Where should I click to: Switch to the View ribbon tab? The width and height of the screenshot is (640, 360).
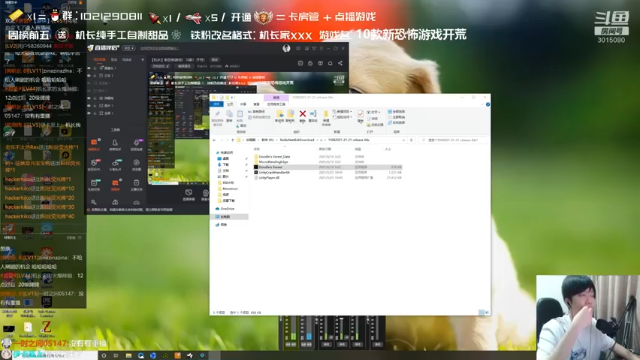tap(256, 104)
